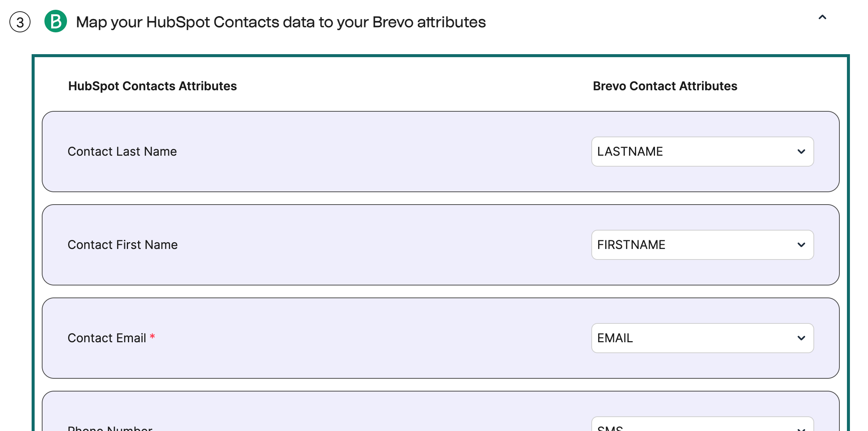
Task: Click the red asterisk next to Contact Email
Action: [x=152, y=337]
